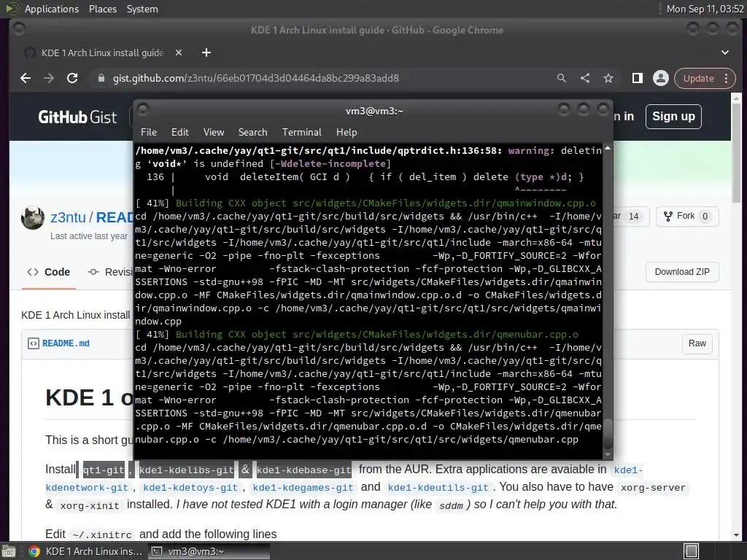Open the z3ntu user profile link
Screen dimensions: 747x560
[68, 217]
